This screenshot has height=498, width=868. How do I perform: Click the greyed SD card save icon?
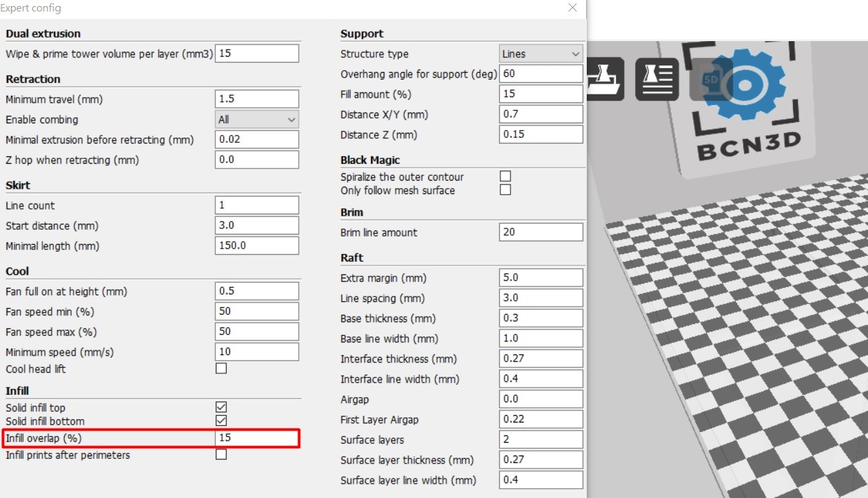[708, 80]
